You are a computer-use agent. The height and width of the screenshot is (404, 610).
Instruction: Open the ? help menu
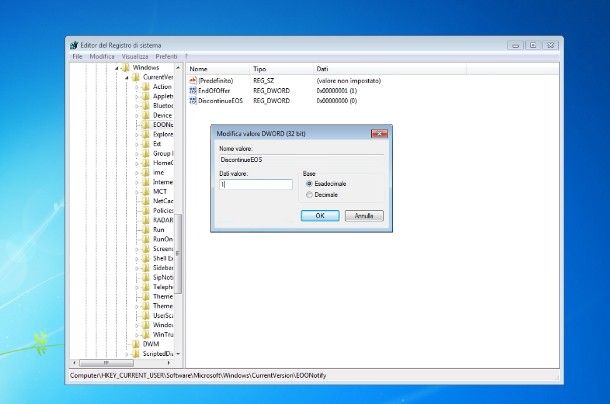(x=186, y=56)
